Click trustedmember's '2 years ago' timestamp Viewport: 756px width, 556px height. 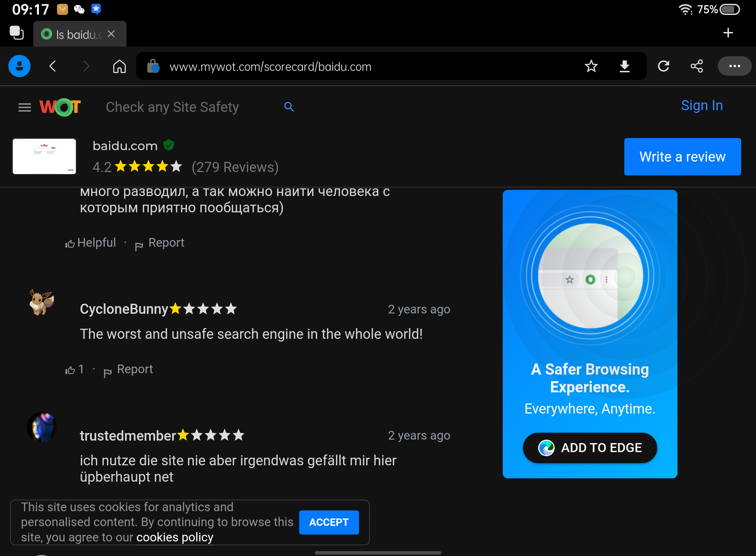(x=419, y=435)
